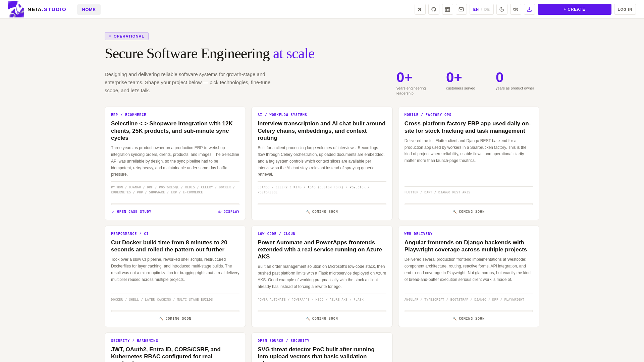644x362 pixels.
Task: Click the arrow icon beside OPEN CASE STUDY
Action: click(113, 212)
